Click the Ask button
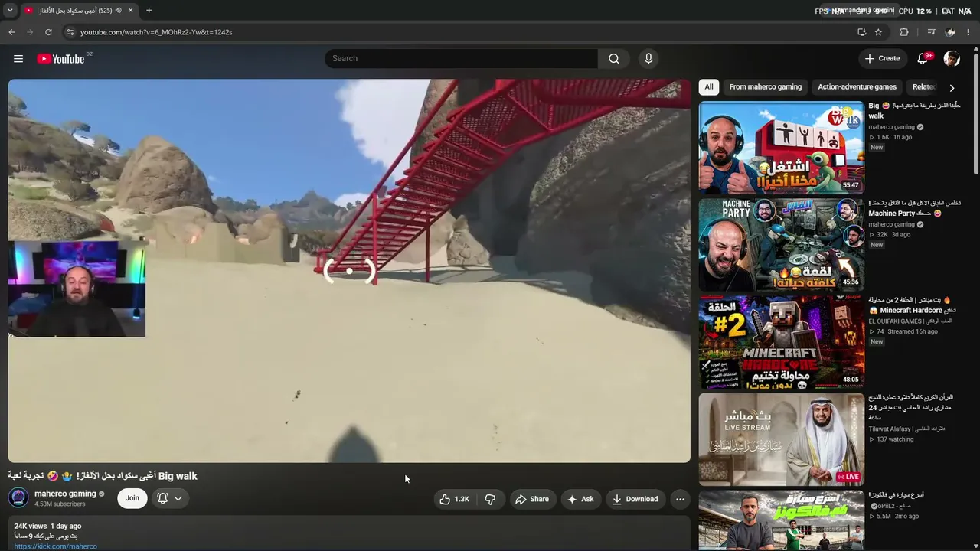This screenshot has height=551, width=980. (580, 499)
